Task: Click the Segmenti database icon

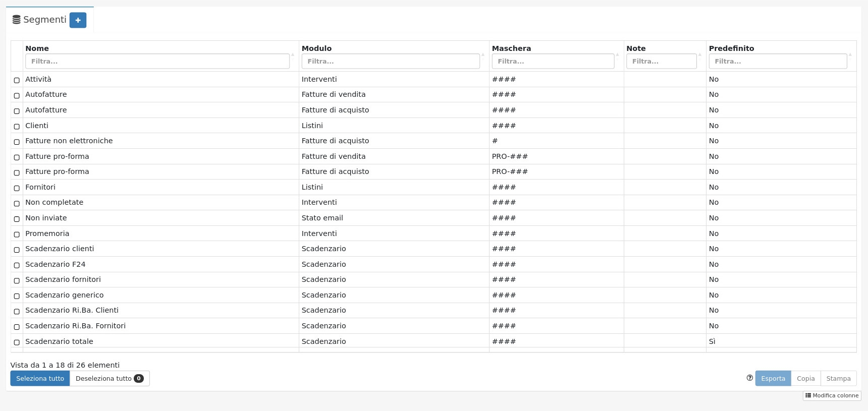Action: (17, 20)
